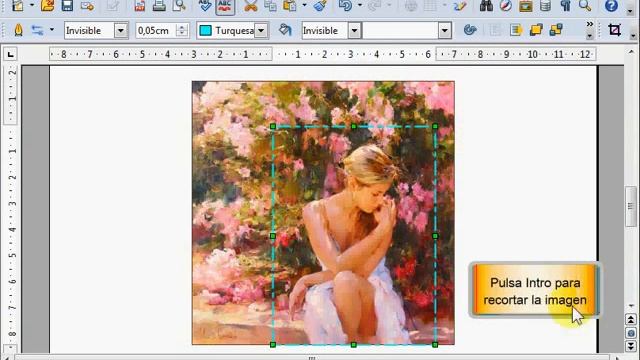Screen dimensions: 640x360
Task: Click the painting image of woman
Action: [323, 213]
